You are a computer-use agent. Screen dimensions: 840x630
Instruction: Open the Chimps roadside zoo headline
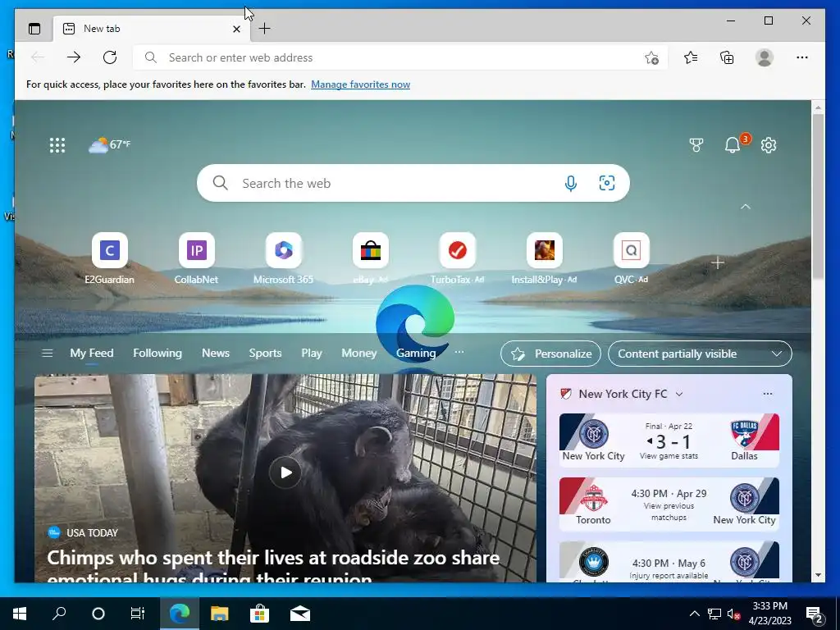[x=273, y=568]
